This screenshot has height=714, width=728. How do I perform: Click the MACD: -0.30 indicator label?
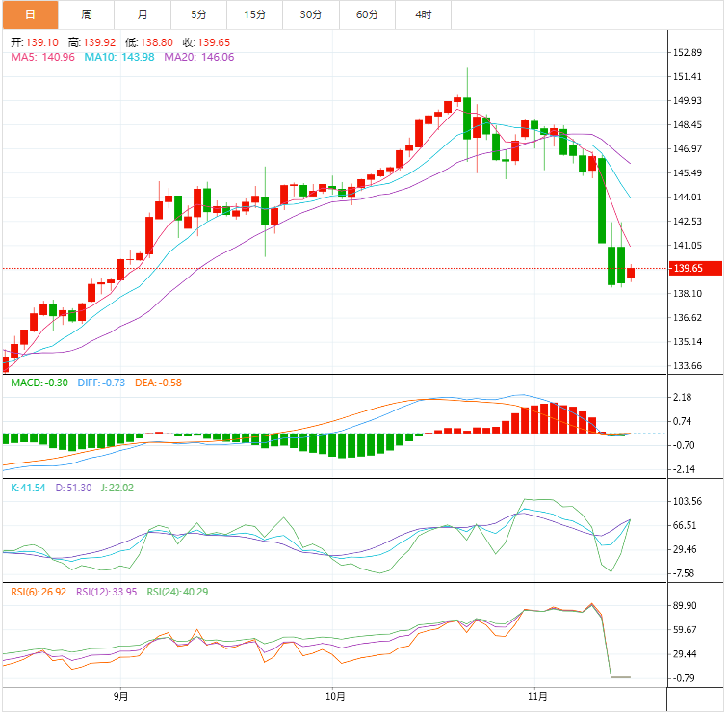[x=39, y=383]
